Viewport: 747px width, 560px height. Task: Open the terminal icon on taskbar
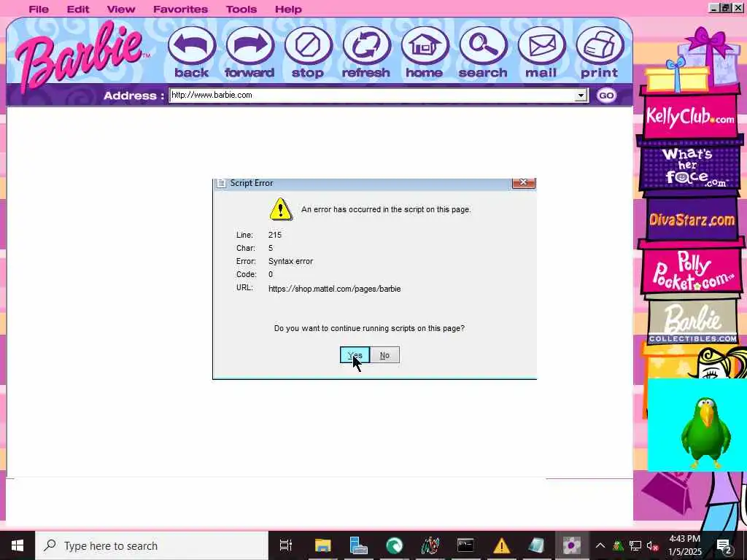[465, 545]
